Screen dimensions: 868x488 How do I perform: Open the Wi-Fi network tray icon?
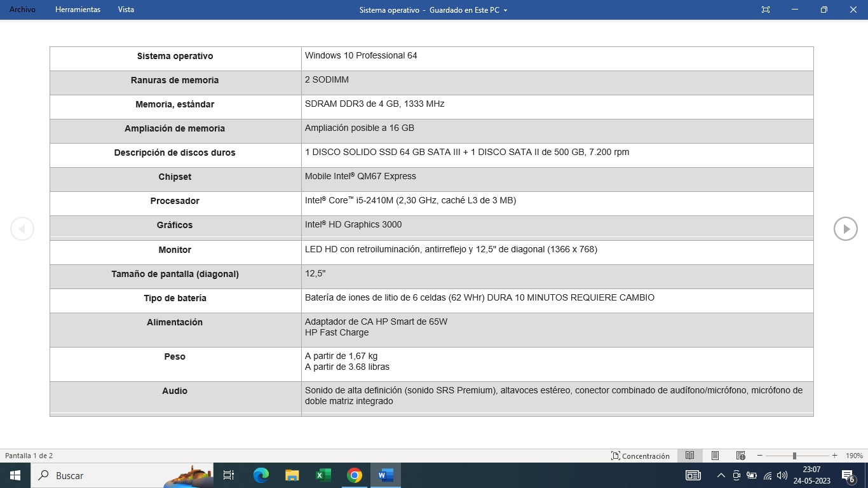(x=768, y=475)
